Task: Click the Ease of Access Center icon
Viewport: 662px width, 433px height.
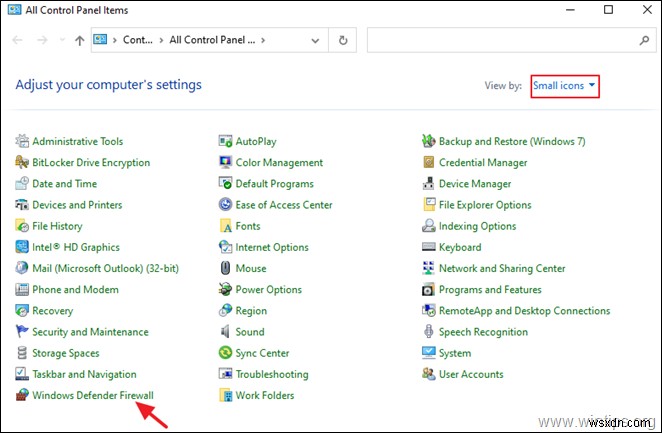Action: 225,205
